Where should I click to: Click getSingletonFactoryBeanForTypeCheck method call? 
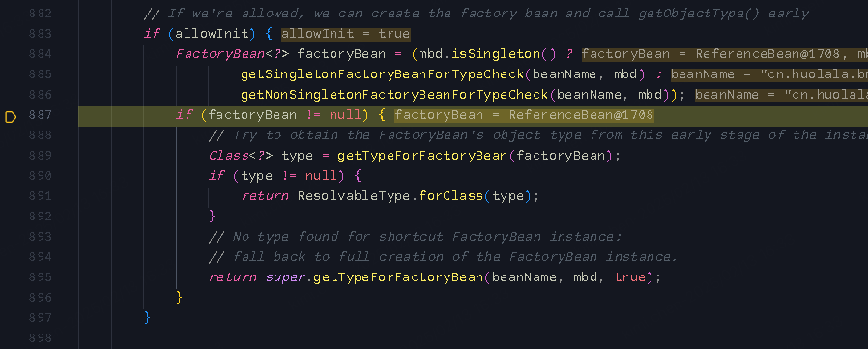[382, 74]
